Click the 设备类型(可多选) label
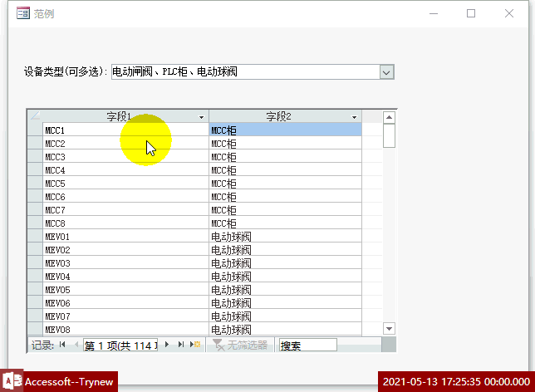535x392 pixels. [66, 71]
